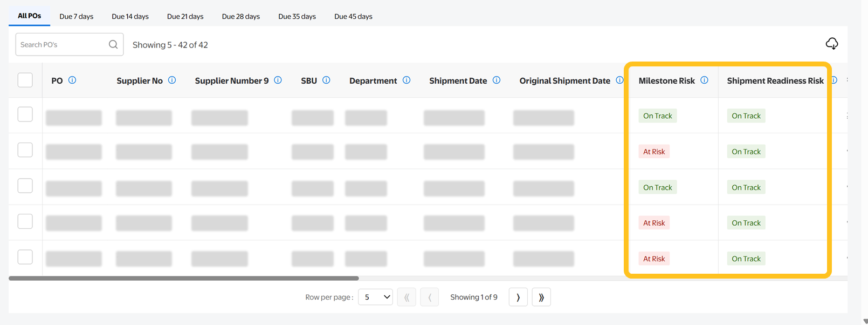The image size is (868, 325).
Task: Click info icon next to SBU
Action: 326,80
